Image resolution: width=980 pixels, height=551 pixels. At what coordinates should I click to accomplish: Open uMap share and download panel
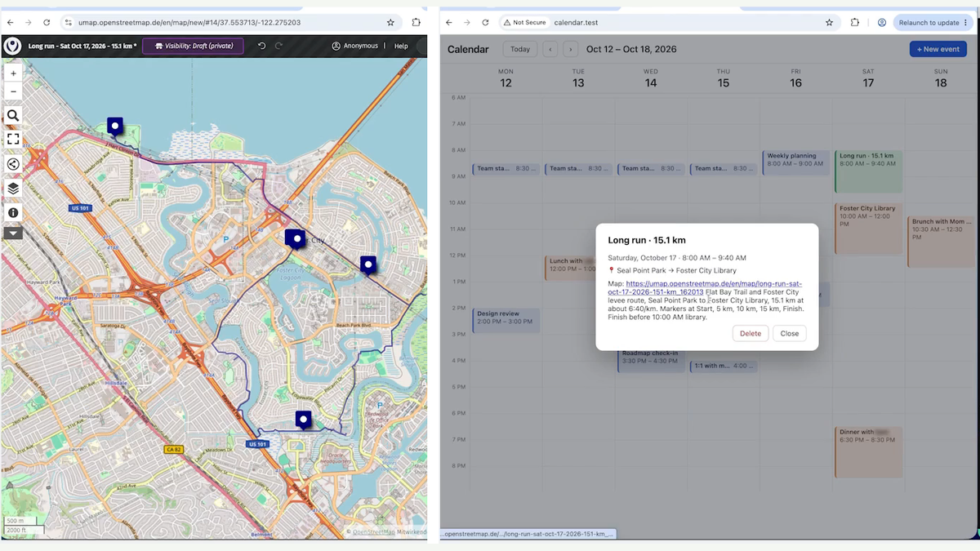pyautogui.click(x=13, y=164)
